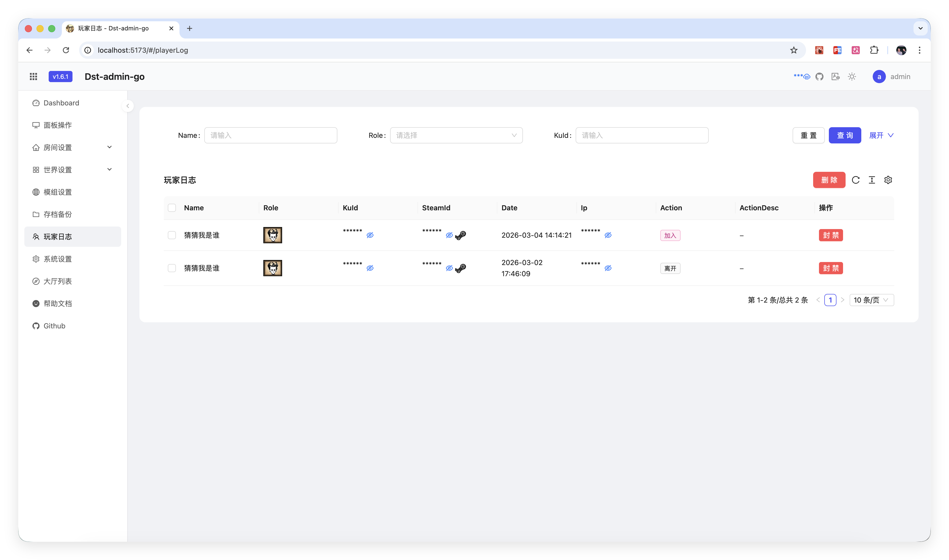Reveal SteamId in second row
Viewport: 949px width, 560px height.
pyautogui.click(x=449, y=268)
